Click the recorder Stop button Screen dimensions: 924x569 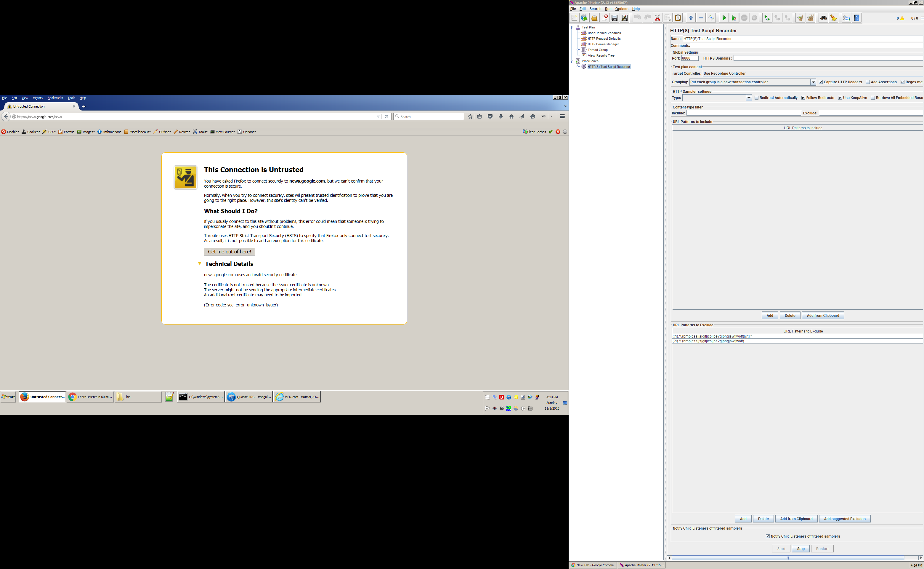click(x=801, y=549)
